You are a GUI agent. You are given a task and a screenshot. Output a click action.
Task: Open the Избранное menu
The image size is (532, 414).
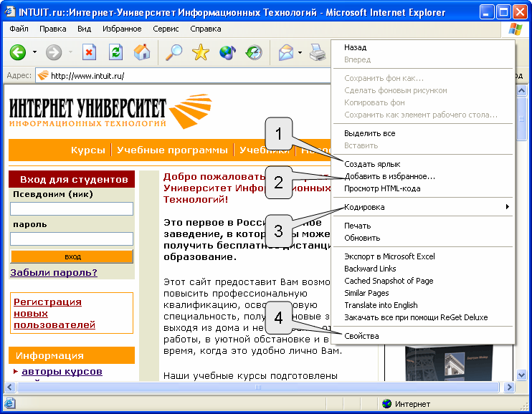pos(122,29)
